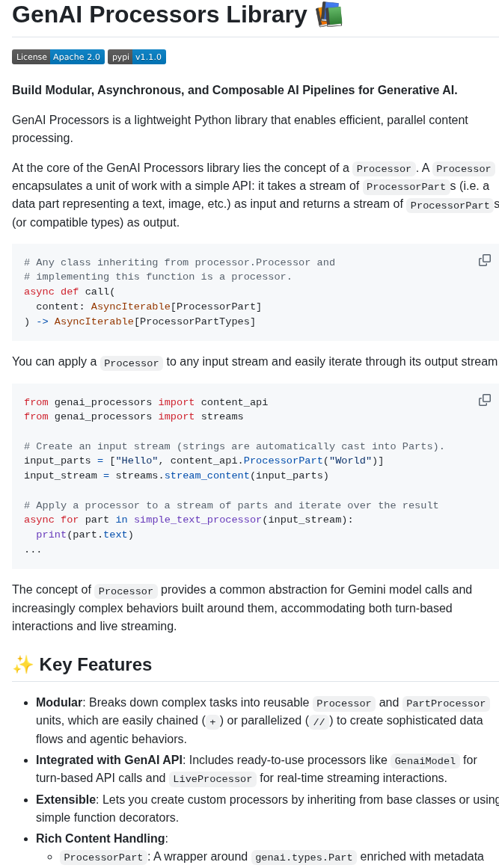Click the genai.types.Part inline code
Viewport: 499px width, 868px height.
point(304,858)
